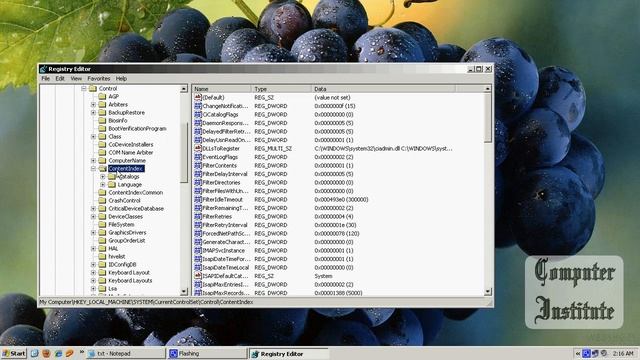Select the IMAPSvcInstance DWORD icon
640x360 pixels.
198,251
